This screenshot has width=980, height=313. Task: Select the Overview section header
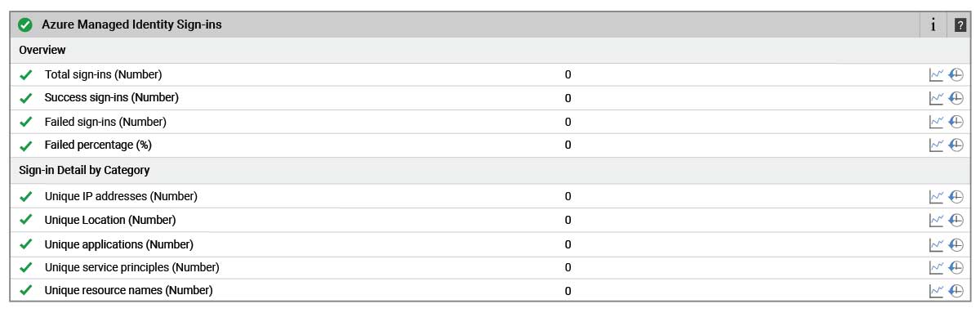[489, 50]
